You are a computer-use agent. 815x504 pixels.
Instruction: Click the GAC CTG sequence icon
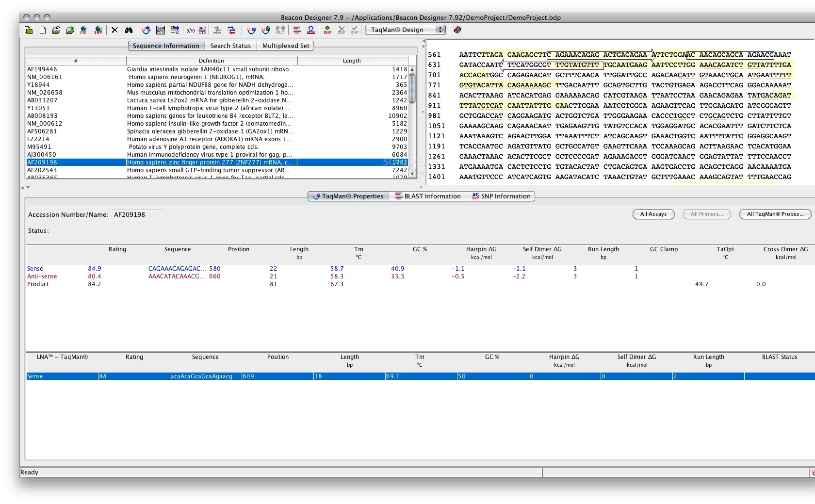point(202,30)
